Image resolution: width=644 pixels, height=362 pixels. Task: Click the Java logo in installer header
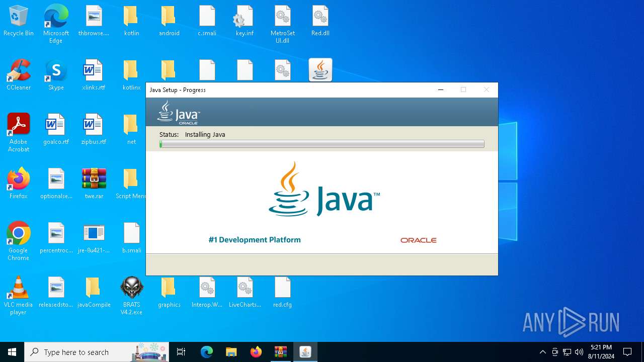[179, 112]
